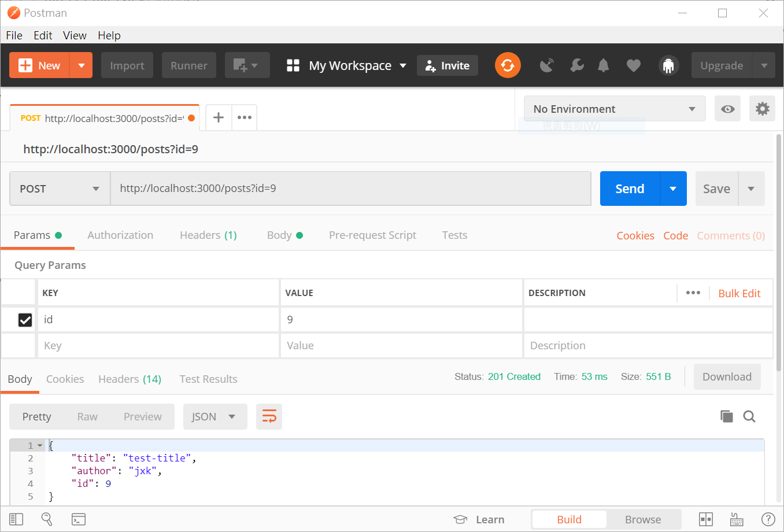Uncheck the id query param checkbox
Screen dimensions: 784x532
click(x=25, y=320)
